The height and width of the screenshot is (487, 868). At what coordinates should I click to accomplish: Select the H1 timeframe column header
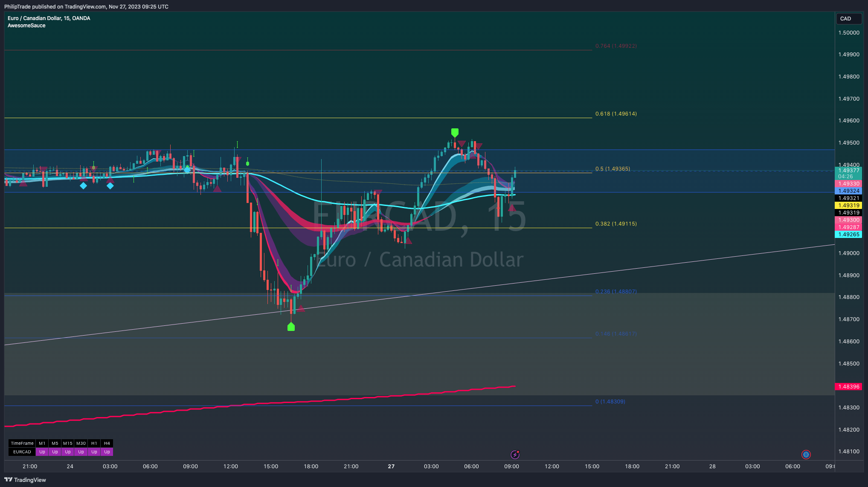point(94,443)
